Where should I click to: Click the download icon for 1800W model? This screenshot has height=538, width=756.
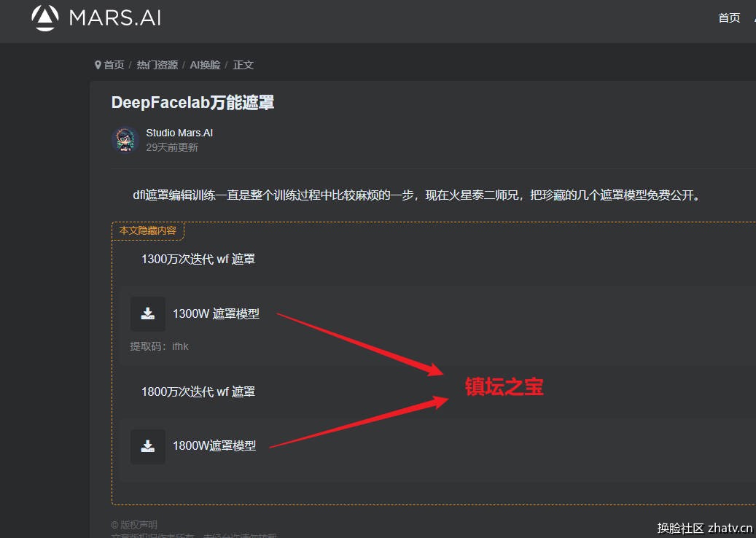pyautogui.click(x=148, y=446)
